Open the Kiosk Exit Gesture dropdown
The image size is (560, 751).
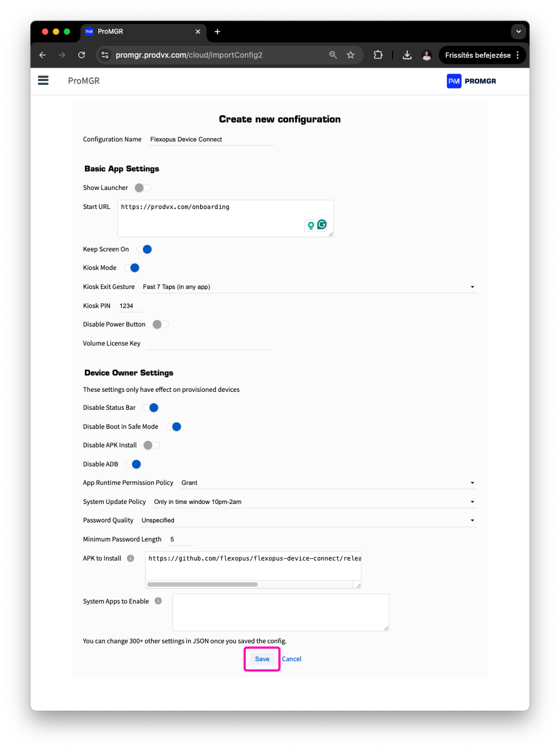coord(309,287)
